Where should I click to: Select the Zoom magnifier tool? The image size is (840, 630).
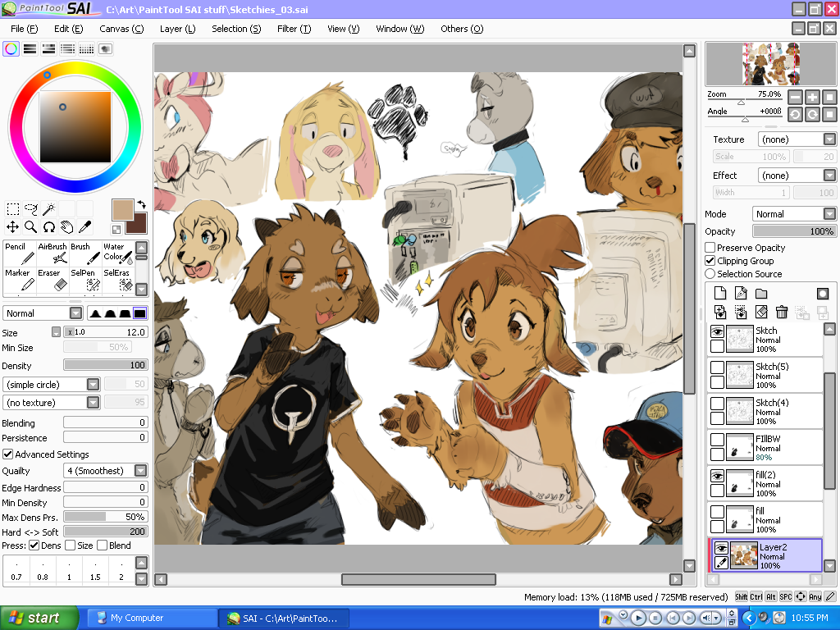pos(31,227)
